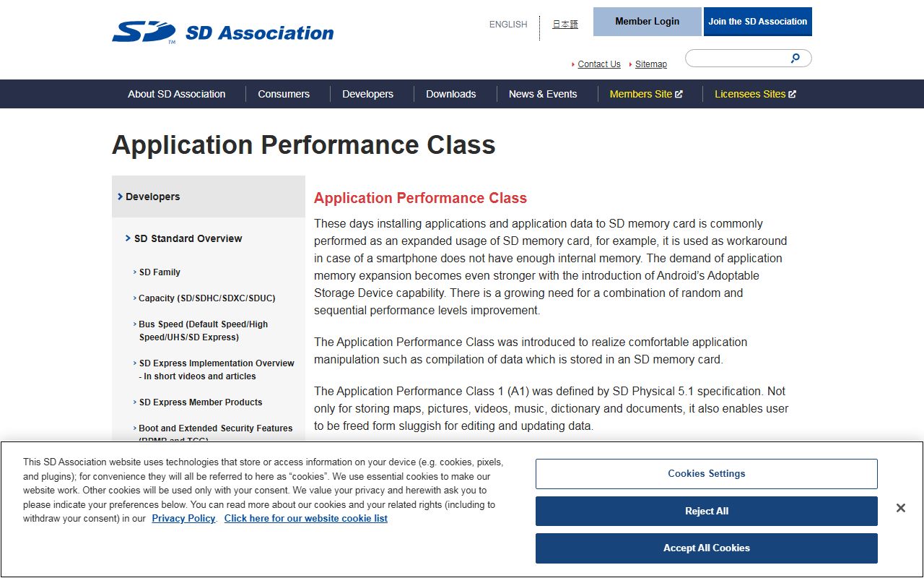Image resolution: width=924 pixels, height=578 pixels.
Task: Open the Developers menu in navigation bar
Action: click(368, 94)
